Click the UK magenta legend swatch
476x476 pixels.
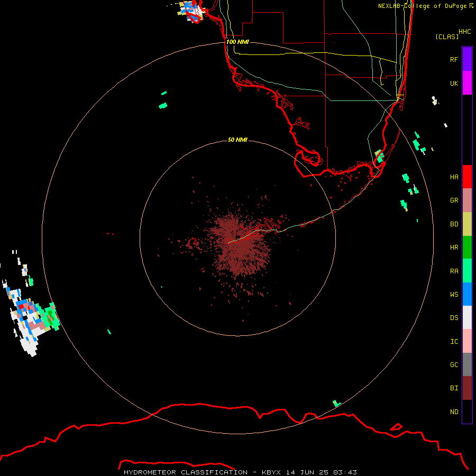point(467,83)
